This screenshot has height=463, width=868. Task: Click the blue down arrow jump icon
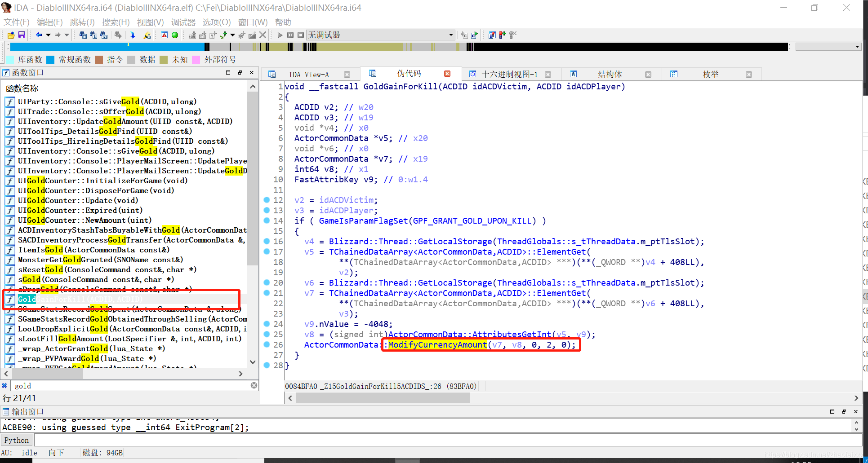click(x=133, y=35)
